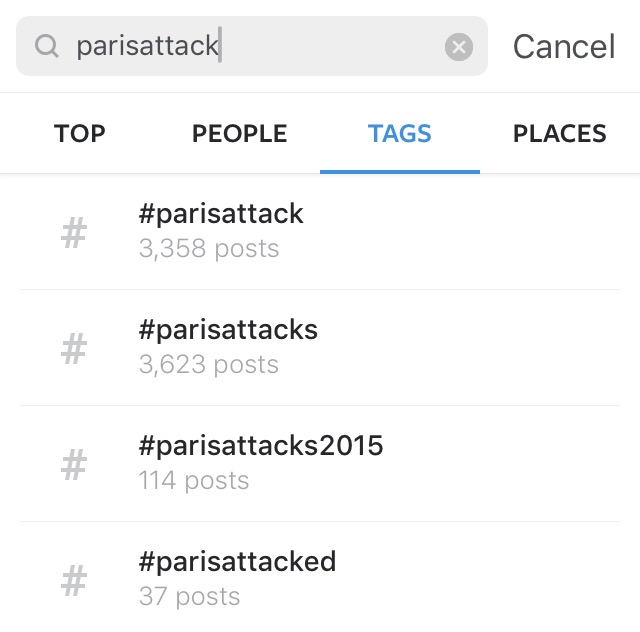Screen dimensions: 640x632
Task: Tap the 3,358 posts count
Action: pos(209,249)
